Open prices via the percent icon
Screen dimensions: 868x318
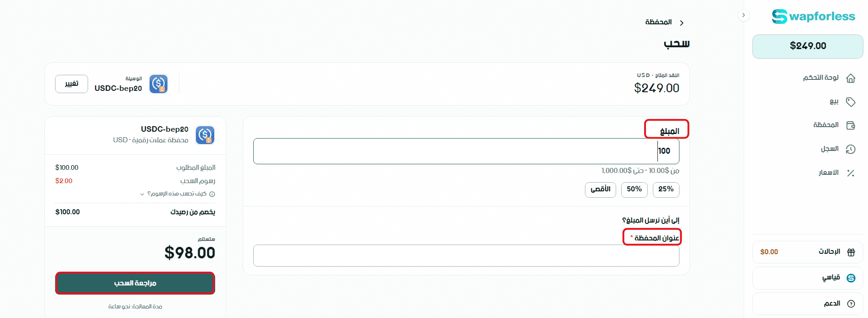click(x=851, y=173)
